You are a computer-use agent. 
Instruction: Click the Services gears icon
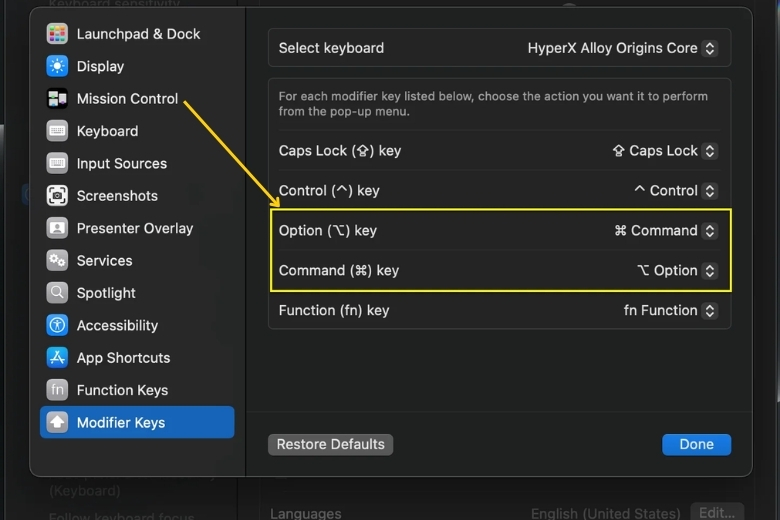point(57,260)
